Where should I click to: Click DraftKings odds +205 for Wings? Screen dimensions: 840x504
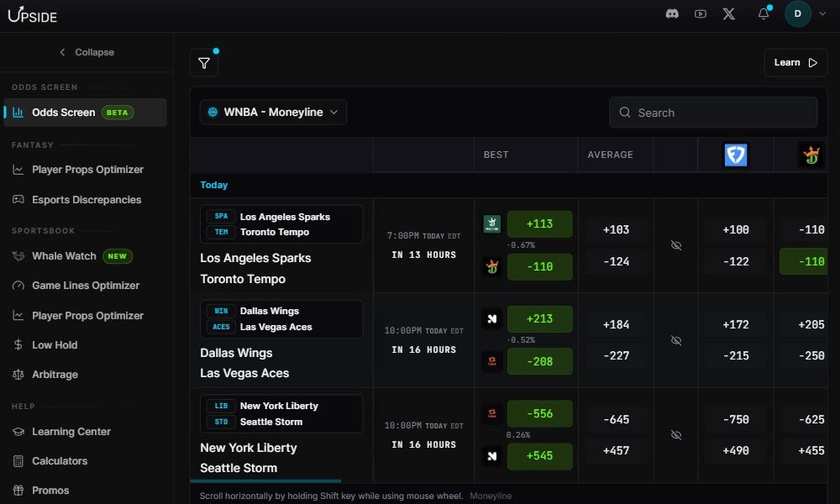coord(804,324)
